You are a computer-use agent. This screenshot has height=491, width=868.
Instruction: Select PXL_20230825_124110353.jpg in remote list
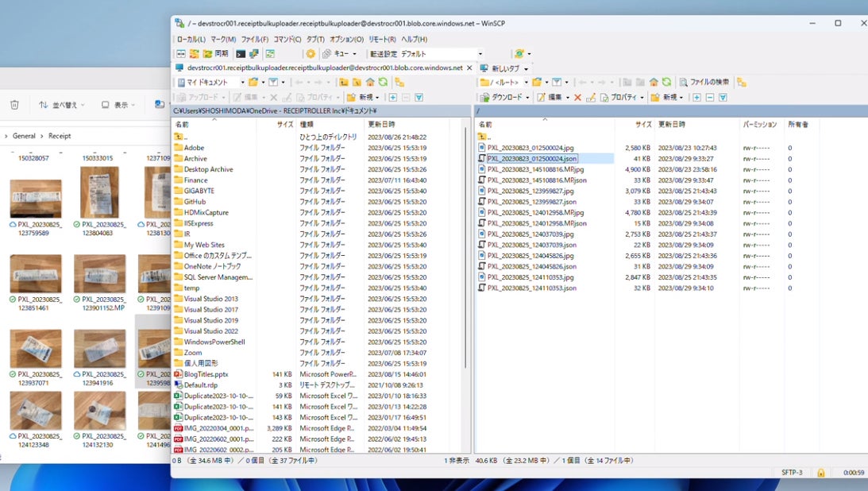(x=530, y=277)
